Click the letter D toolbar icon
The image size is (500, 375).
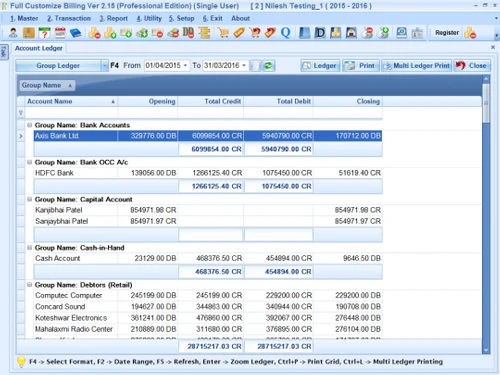click(320, 33)
